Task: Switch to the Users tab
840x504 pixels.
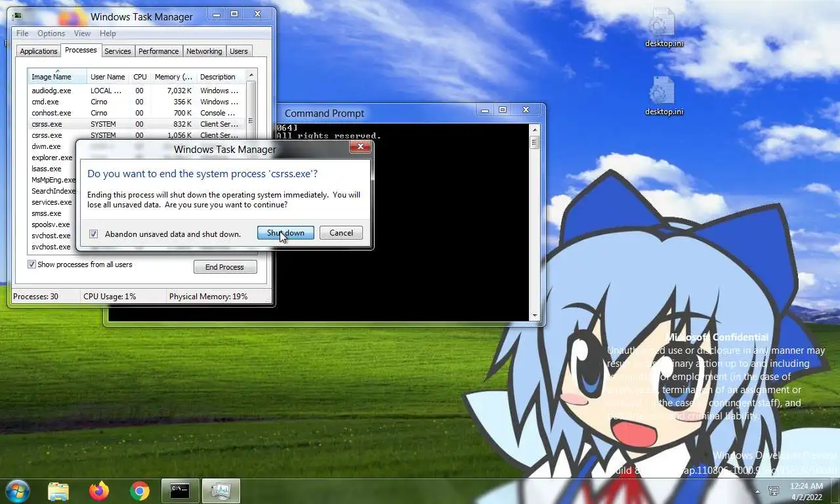Action: (239, 51)
